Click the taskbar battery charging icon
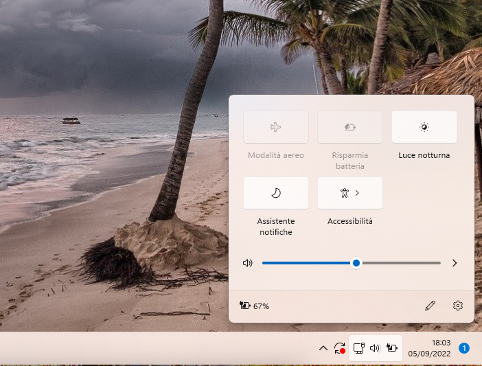The height and width of the screenshot is (366, 482). pos(392,348)
